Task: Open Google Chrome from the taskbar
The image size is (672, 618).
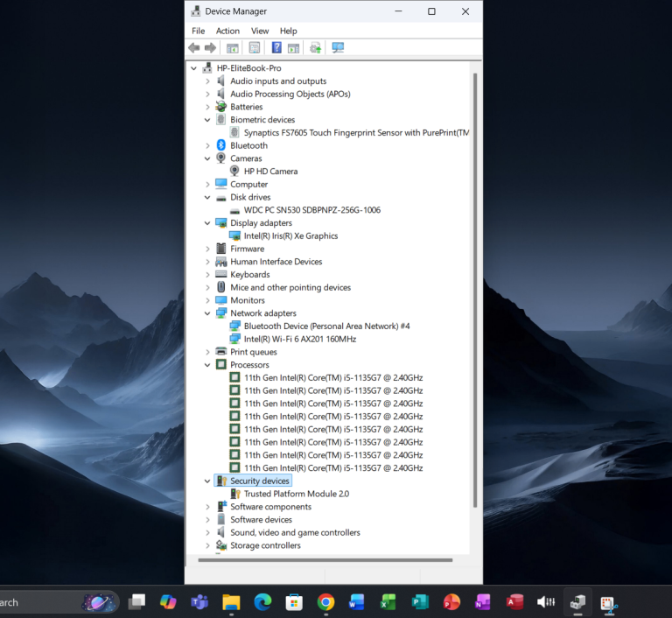Action: (325, 602)
